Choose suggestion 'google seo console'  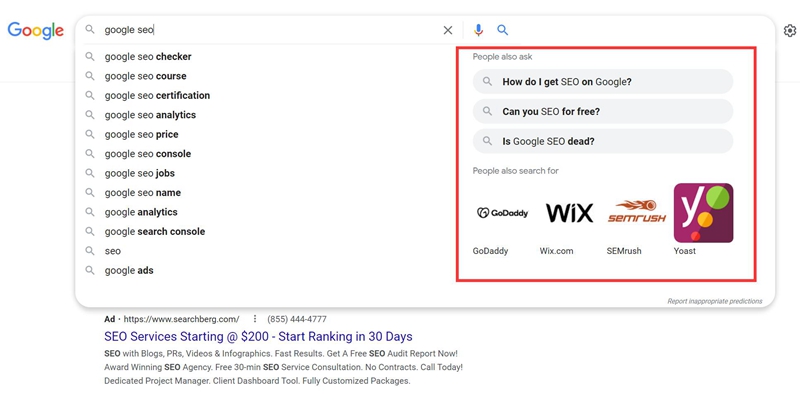coord(147,154)
